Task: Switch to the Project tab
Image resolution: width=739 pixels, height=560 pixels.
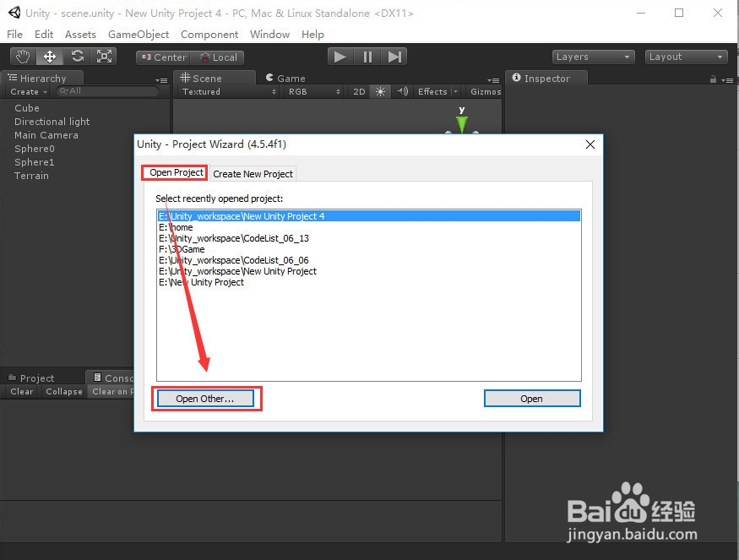Action: [x=31, y=378]
